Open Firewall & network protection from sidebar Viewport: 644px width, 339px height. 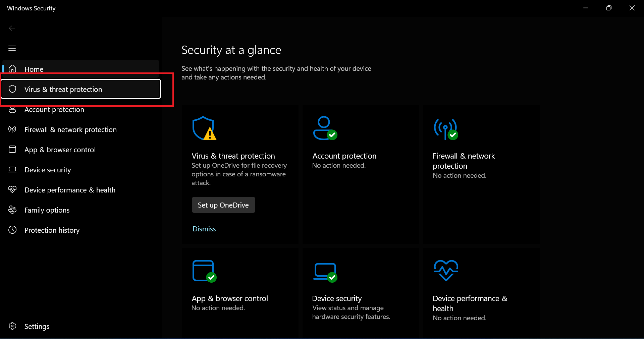pos(80,130)
